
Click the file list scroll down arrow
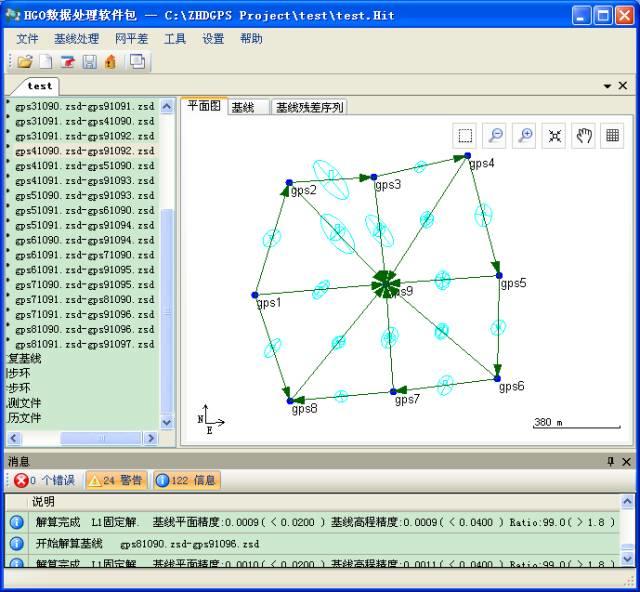pyautogui.click(x=167, y=423)
